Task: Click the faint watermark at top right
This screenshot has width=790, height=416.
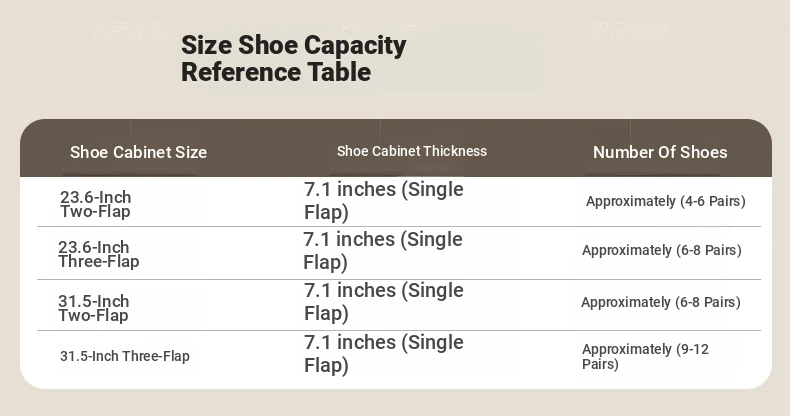Action: 630,30
